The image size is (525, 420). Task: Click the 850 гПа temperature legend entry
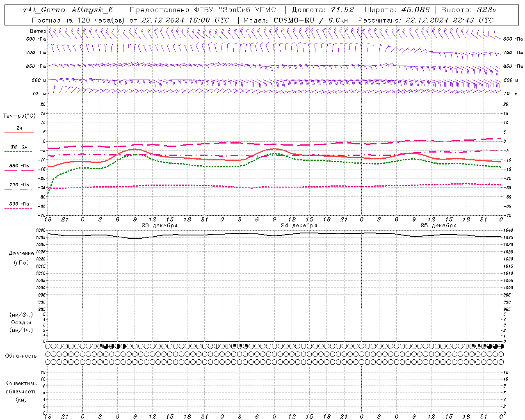19,166
